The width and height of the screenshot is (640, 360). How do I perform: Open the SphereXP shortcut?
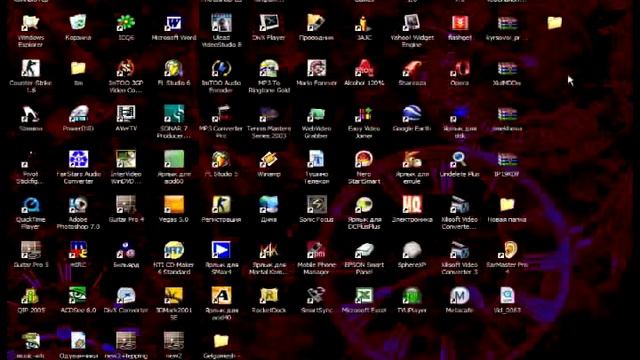tap(411, 250)
